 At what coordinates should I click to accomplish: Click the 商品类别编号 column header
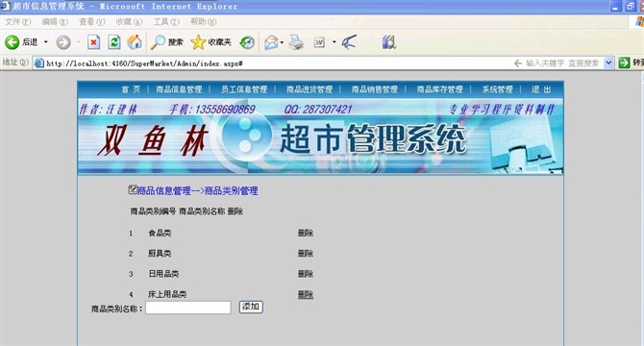pyautogui.click(x=153, y=211)
